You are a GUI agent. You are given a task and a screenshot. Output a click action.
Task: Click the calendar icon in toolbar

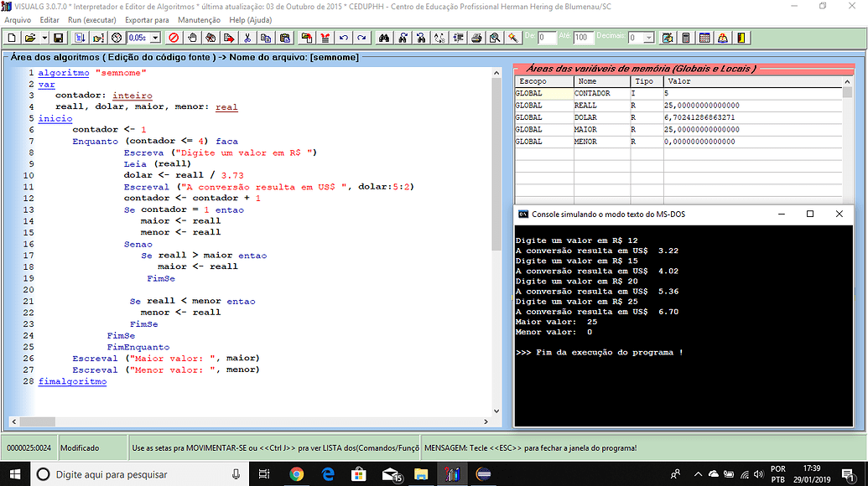[704, 38]
